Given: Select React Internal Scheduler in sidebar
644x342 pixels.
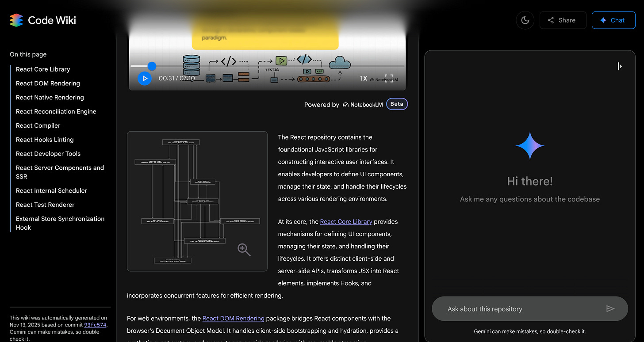Looking at the screenshot, I should [51, 191].
